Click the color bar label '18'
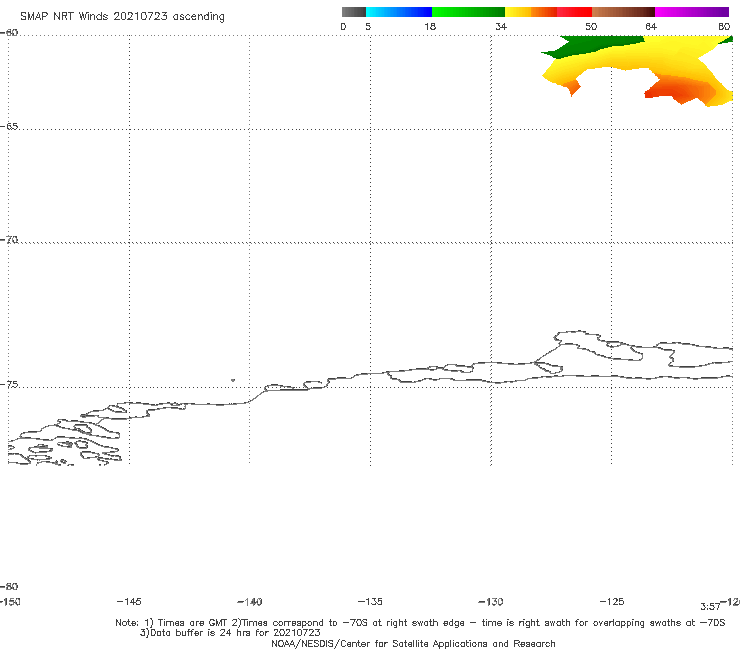Screen dimensions: 740x650 coord(430,27)
